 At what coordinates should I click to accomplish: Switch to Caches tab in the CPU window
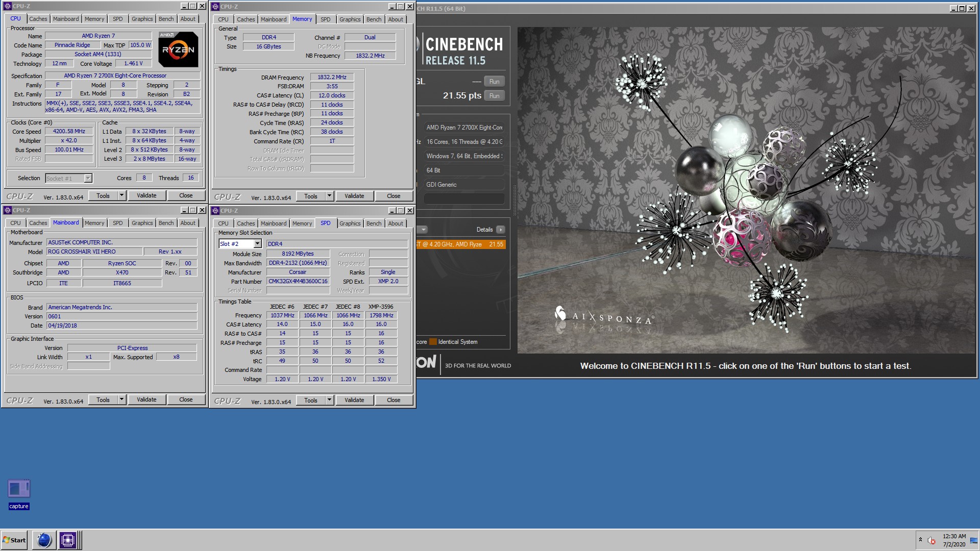pyautogui.click(x=38, y=19)
